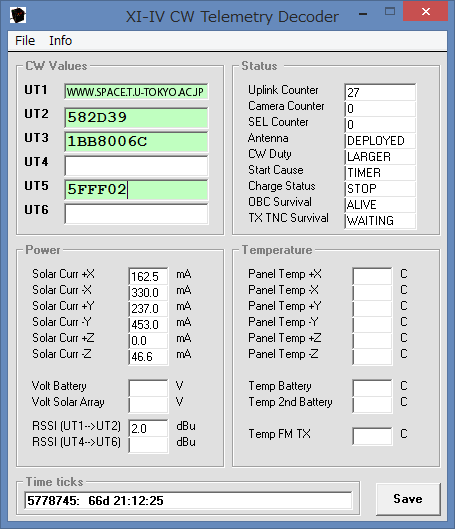Click the Start Cause field showing TIMER
Viewport: 455px width, 529px height.
pos(380,172)
